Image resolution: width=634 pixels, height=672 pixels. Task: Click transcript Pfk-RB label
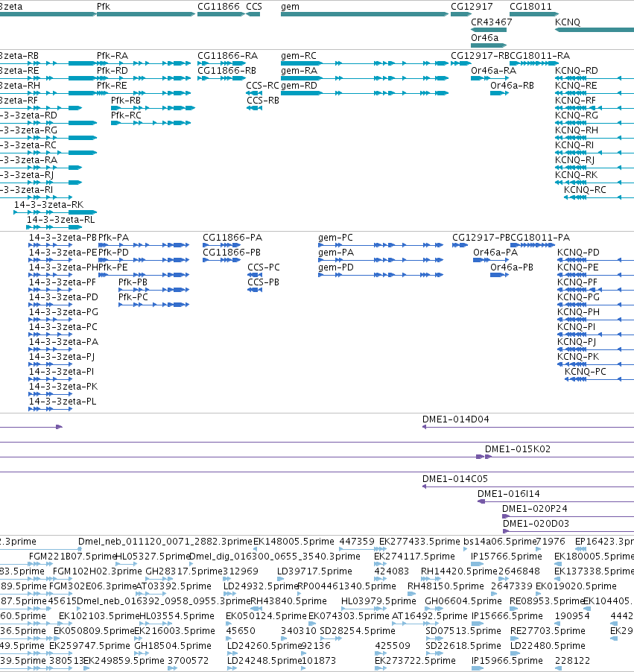point(126,101)
